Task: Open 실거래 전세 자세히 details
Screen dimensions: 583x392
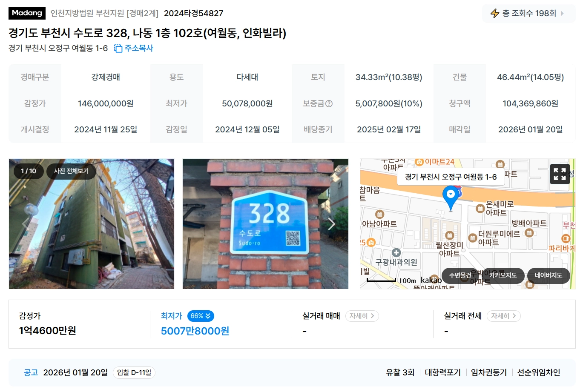Action: pyautogui.click(x=503, y=316)
